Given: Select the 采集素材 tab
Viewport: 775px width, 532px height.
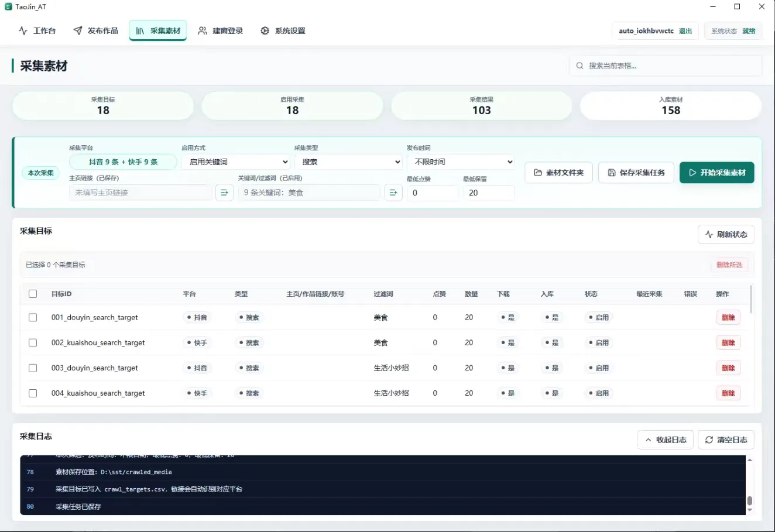Looking at the screenshot, I should coord(158,30).
